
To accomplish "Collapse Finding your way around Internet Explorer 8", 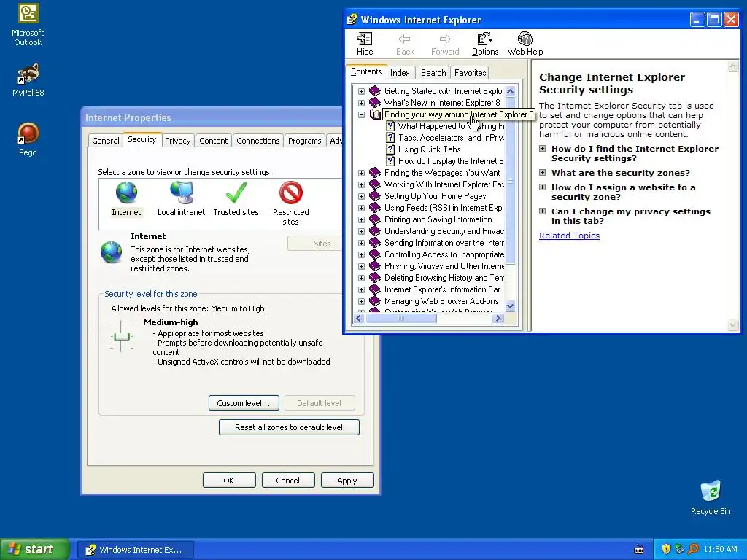I will click(361, 114).
